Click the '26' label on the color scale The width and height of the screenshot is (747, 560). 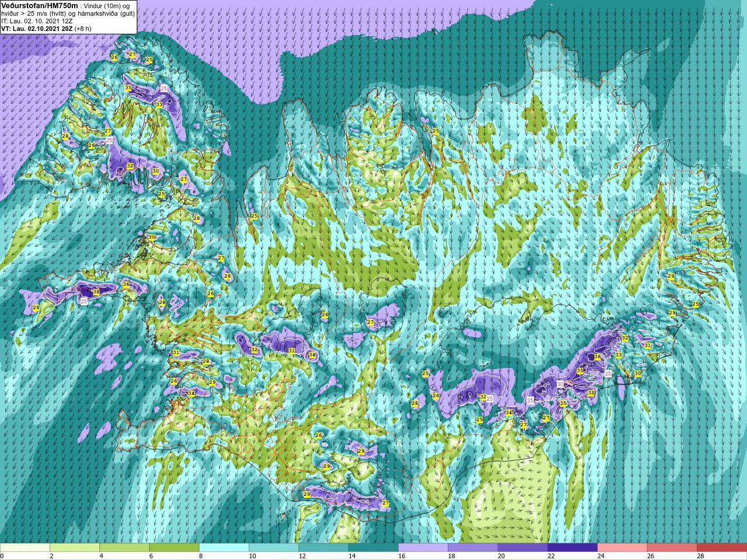pos(651,556)
